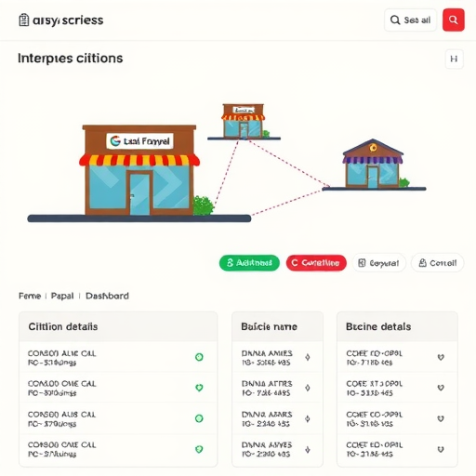This screenshot has height=476, width=476.
Task: Select third citation row text in Citation details
Action: (62, 418)
